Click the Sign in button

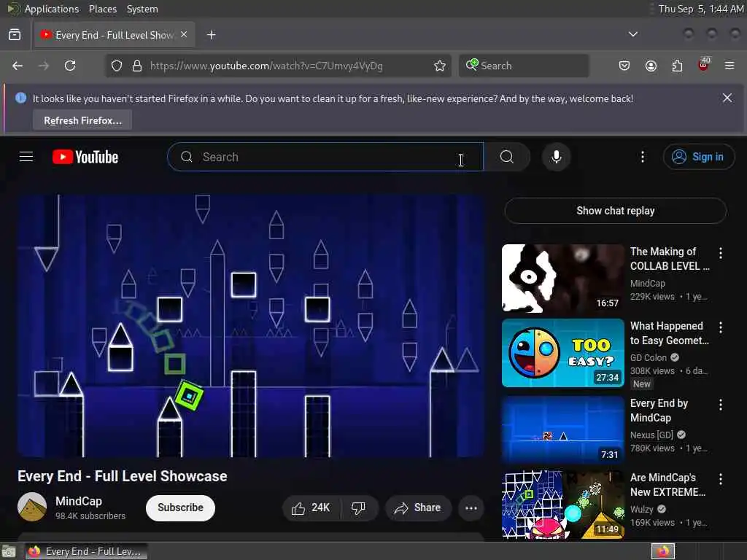click(x=698, y=157)
